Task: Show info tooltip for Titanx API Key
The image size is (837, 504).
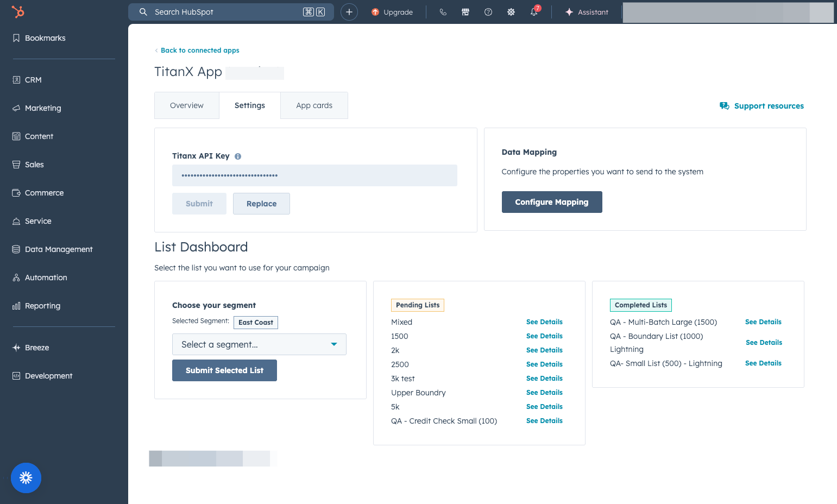Action: [238, 156]
